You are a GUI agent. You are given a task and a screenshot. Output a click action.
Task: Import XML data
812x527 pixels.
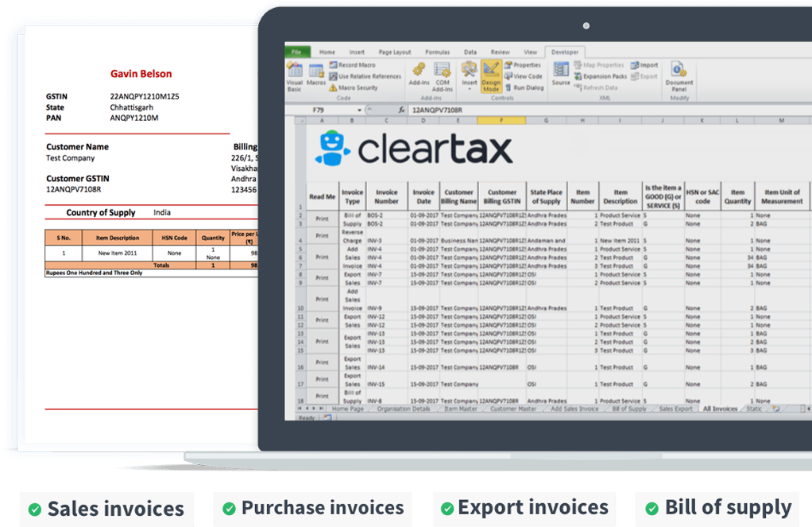coord(644,64)
